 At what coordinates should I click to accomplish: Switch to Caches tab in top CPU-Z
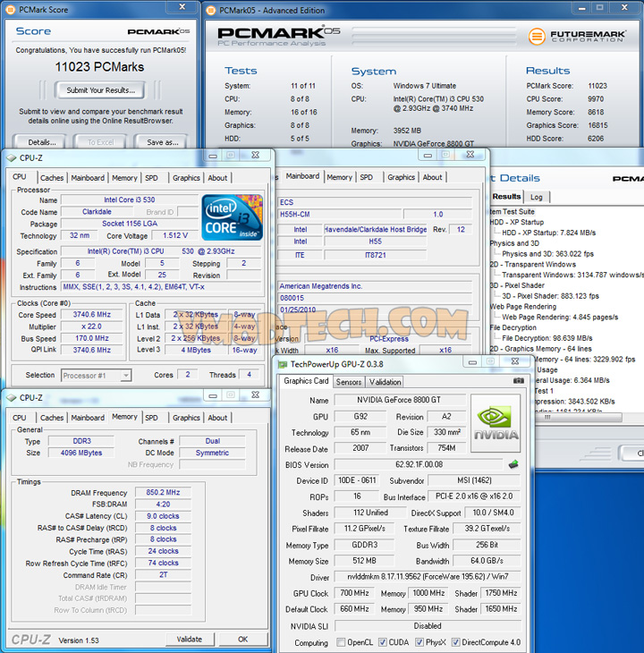[x=52, y=178]
